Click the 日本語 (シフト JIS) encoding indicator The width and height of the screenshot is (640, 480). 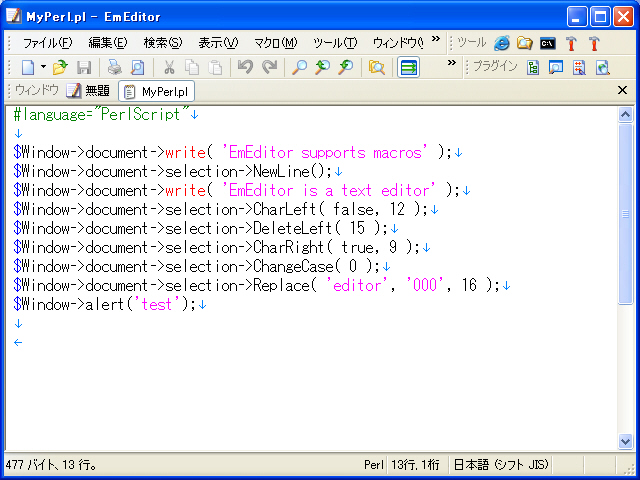(501, 464)
